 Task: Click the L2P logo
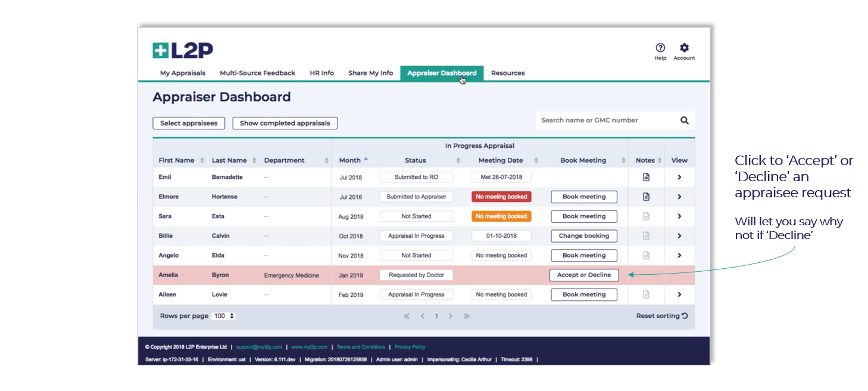click(x=183, y=51)
